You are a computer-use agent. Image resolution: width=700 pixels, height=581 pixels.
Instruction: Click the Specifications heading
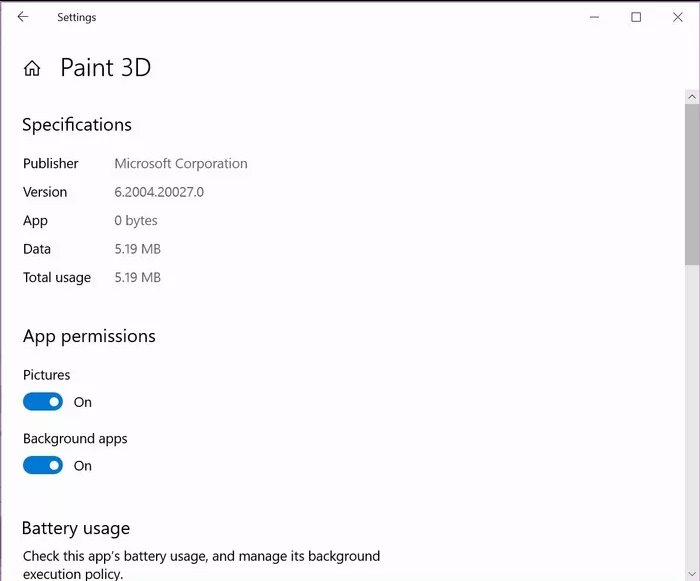[x=77, y=125]
